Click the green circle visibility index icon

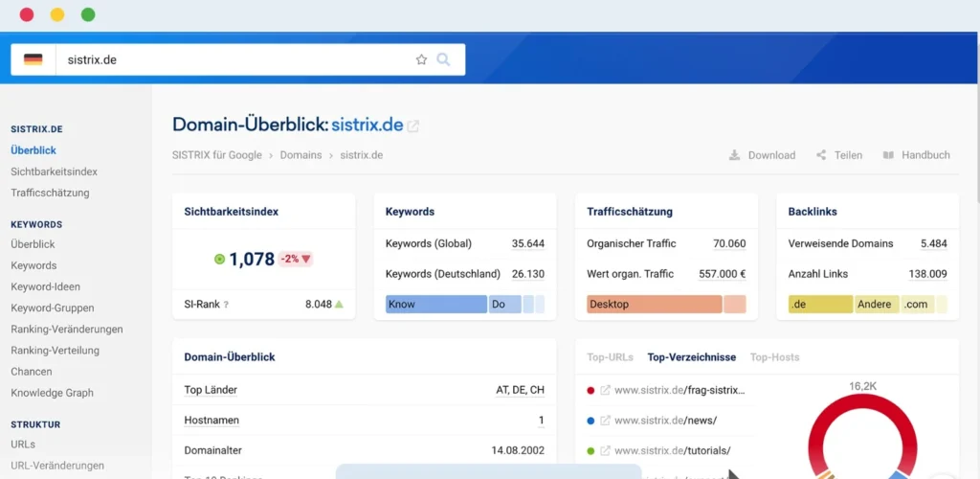click(219, 259)
